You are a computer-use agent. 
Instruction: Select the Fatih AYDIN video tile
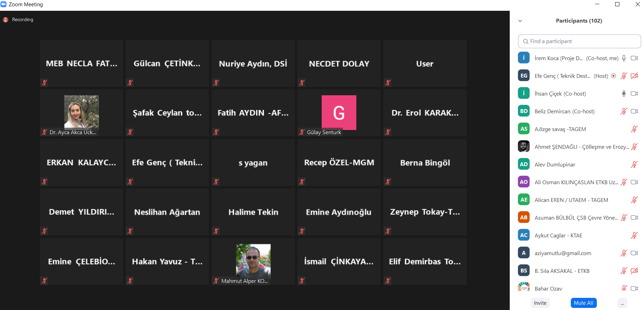tap(253, 113)
